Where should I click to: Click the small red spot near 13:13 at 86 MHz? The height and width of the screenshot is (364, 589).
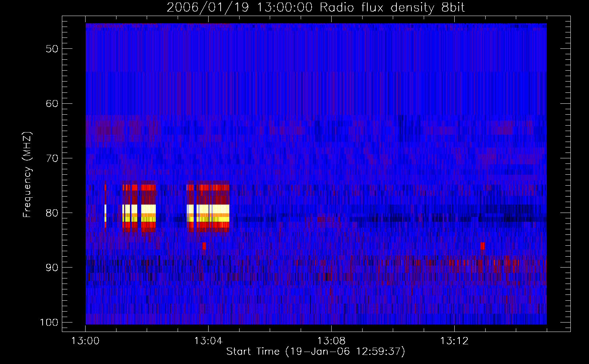tap(482, 246)
